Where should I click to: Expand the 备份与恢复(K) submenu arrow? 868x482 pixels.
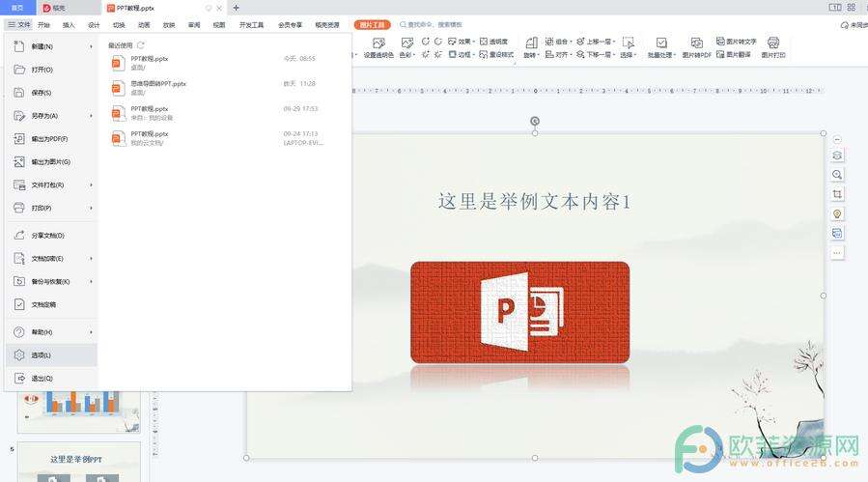(x=91, y=281)
